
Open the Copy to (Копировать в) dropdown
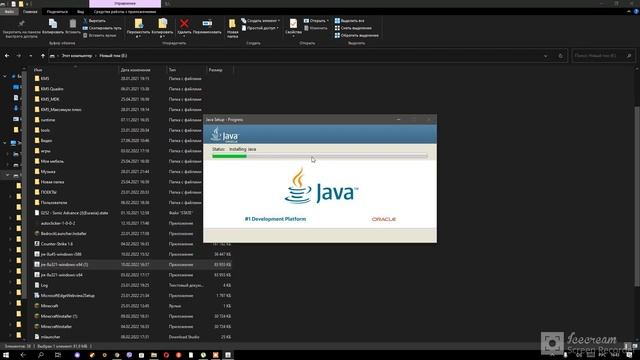tap(162, 28)
